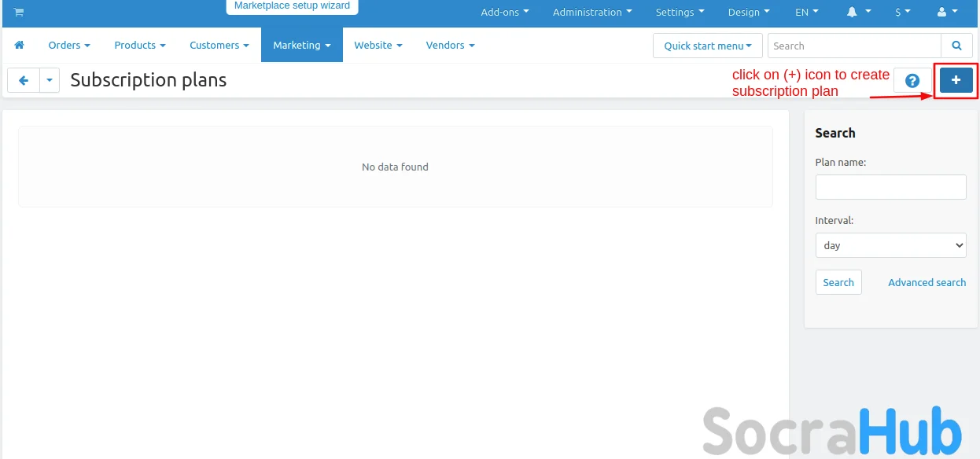Click the home icon in navigation bar
980x459 pixels.
(20, 46)
